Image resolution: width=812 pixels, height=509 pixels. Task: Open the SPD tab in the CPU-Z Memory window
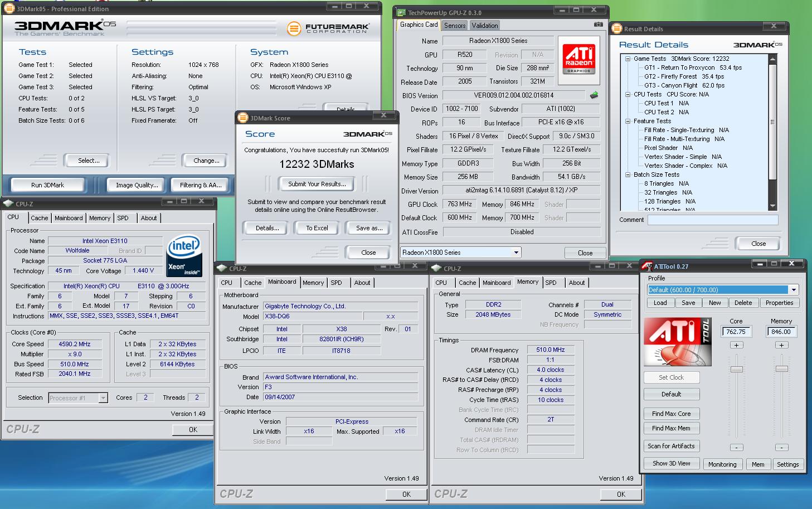pyautogui.click(x=551, y=283)
